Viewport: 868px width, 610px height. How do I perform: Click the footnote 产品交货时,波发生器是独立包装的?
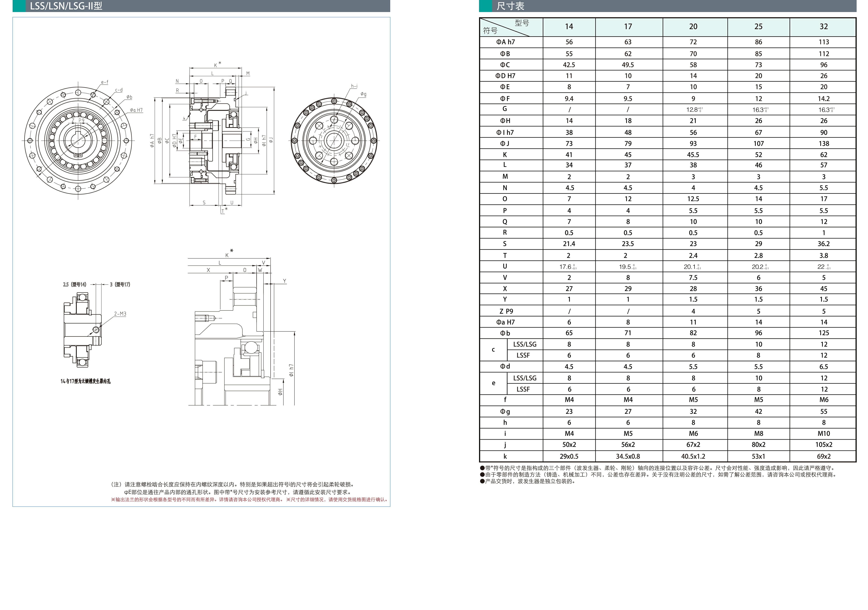coord(527,481)
